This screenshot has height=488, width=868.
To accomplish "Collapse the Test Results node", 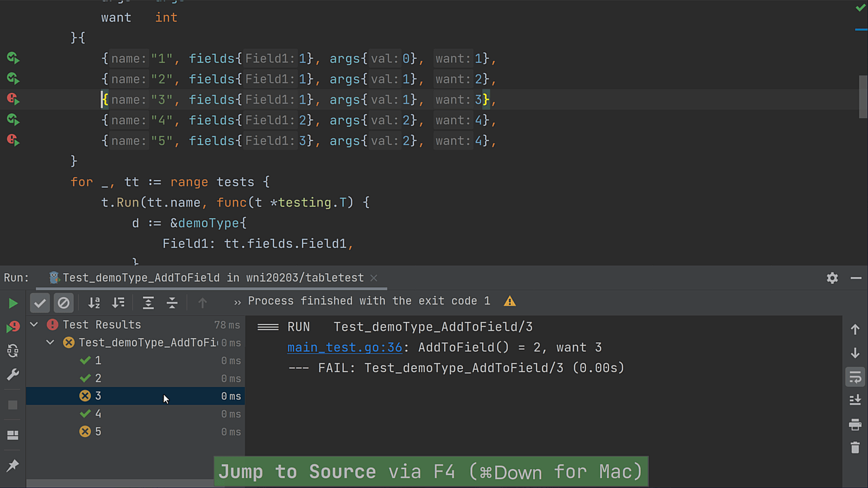I will point(33,324).
